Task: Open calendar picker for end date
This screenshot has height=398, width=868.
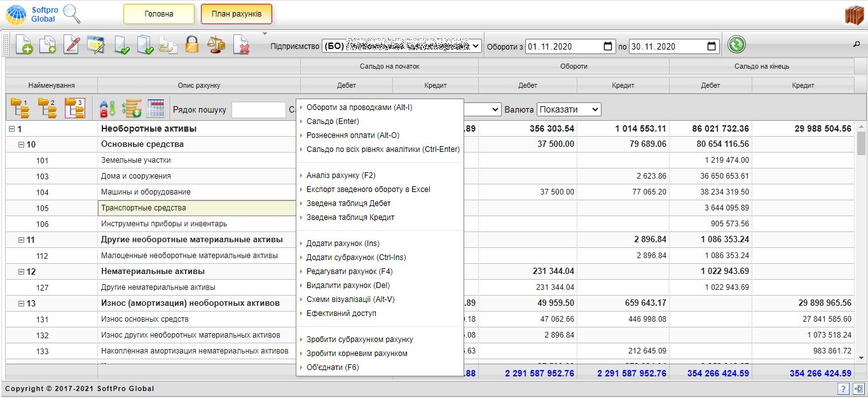Action: (x=711, y=46)
